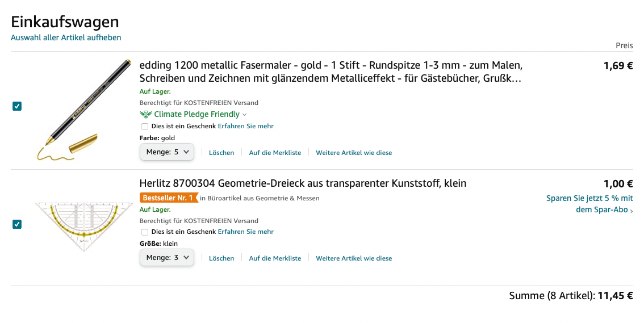Save the Geometrie-Dreieck Auf die Merkliste
The width and height of the screenshot is (644, 323).
pyautogui.click(x=275, y=258)
